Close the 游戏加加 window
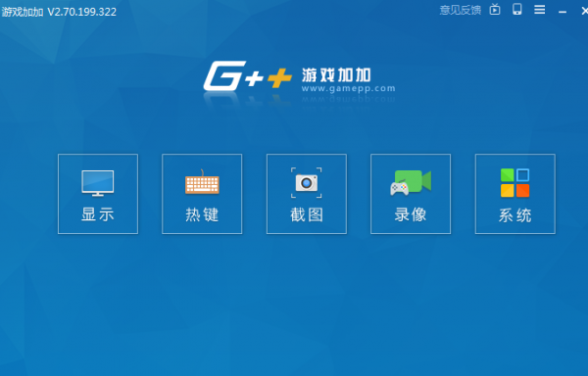 coord(585,11)
